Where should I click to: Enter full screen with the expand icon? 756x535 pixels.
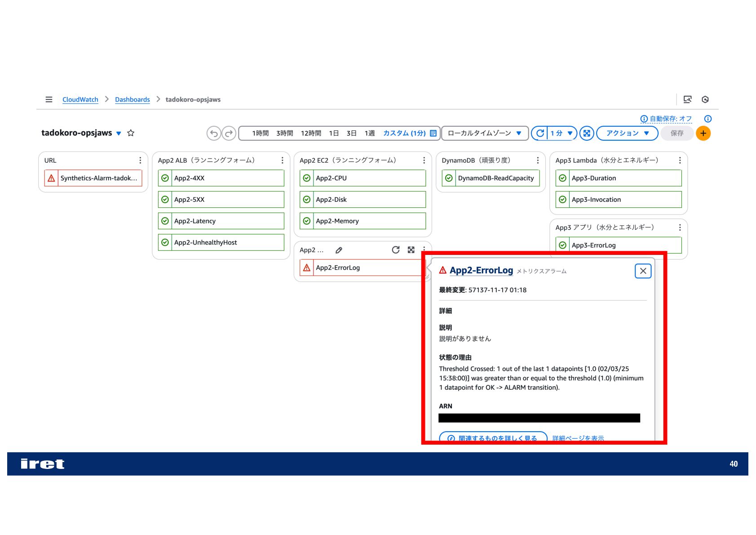pos(587,134)
